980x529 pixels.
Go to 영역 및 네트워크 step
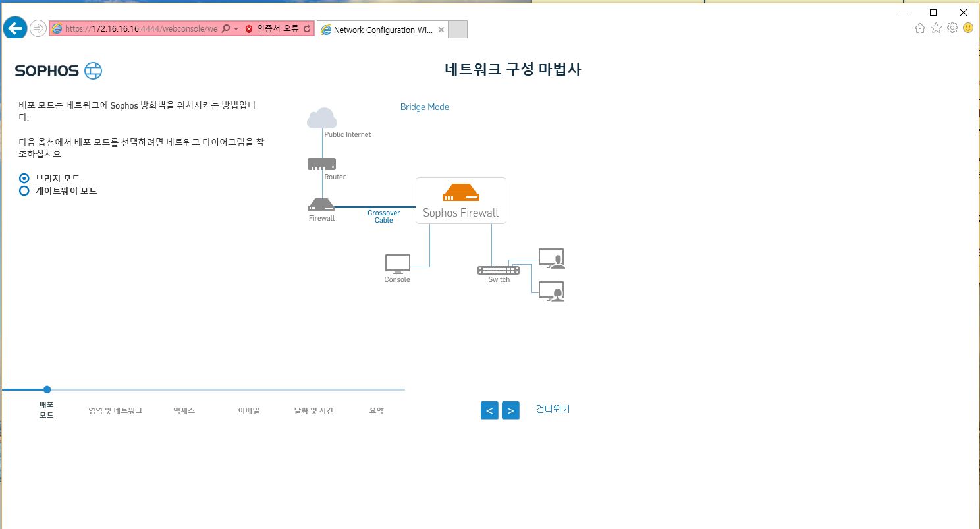115,410
